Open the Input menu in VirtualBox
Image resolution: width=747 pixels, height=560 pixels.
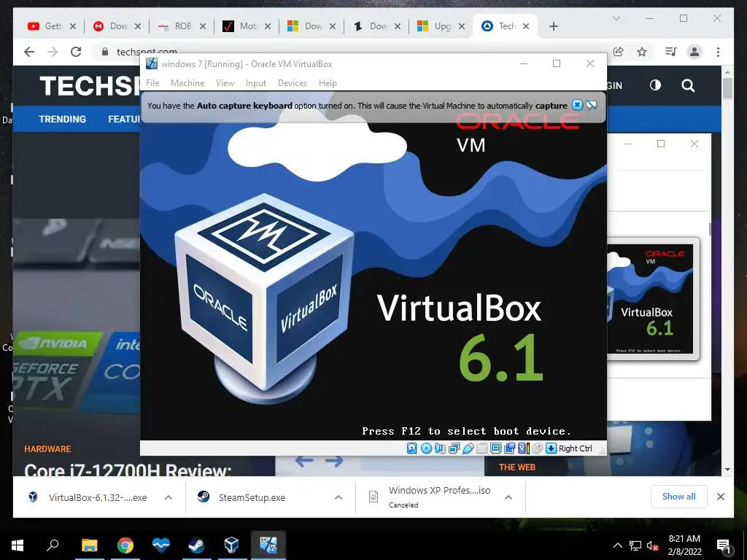(x=256, y=83)
